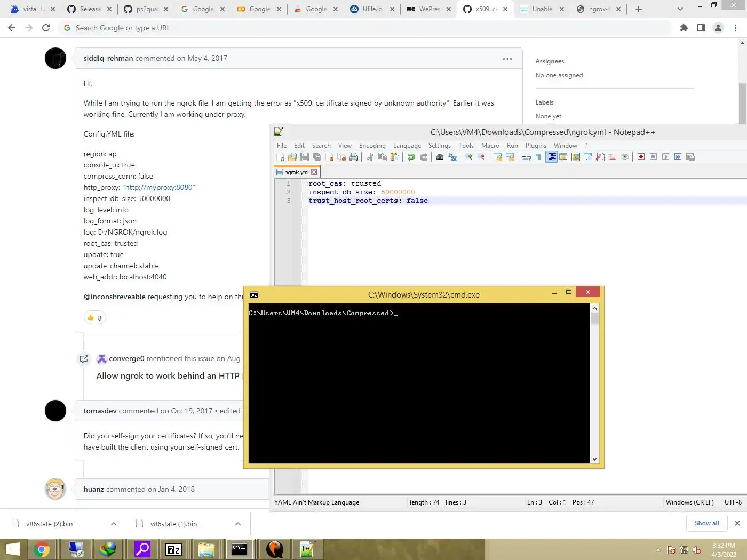
Task: Show hidden tray icons arrow
Action: pos(658,550)
